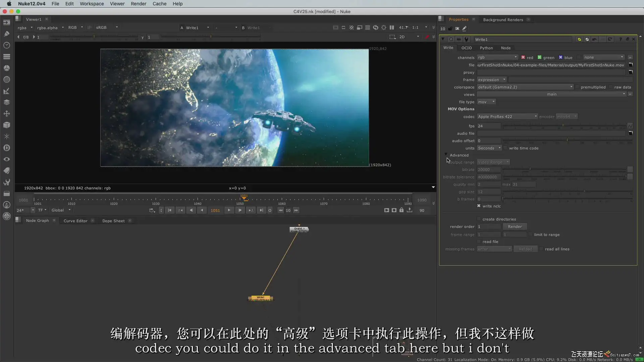Image resolution: width=644 pixels, height=362 pixels.
Task: Open the Draw nodes toolbar menu
Action: (6, 34)
